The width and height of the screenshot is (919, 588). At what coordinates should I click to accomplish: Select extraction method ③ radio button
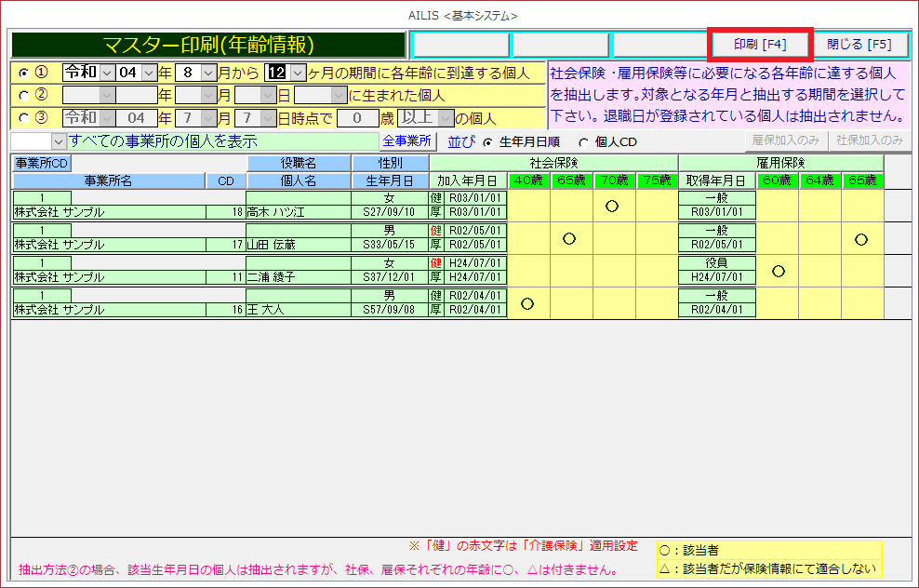24,117
